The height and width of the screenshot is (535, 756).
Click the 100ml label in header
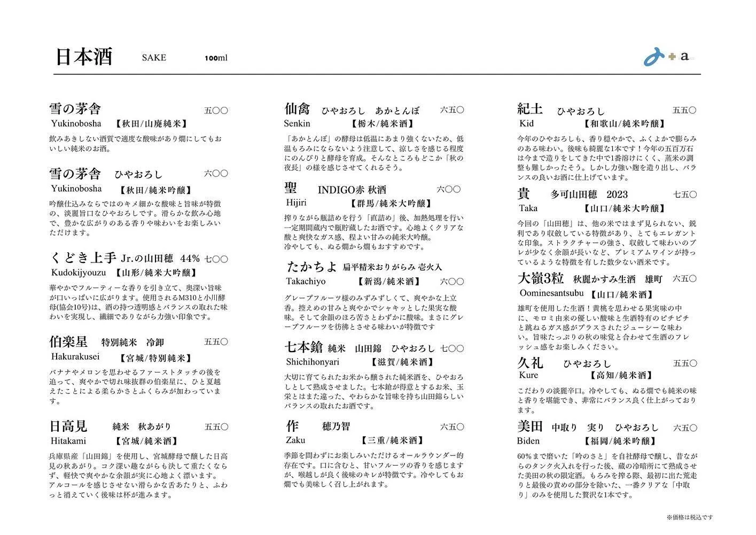tap(216, 58)
